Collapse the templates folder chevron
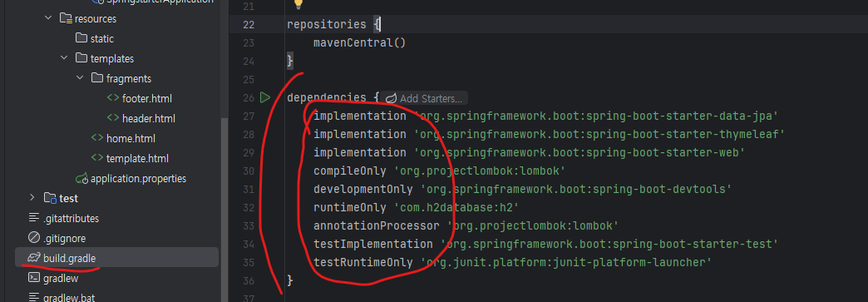The width and height of the screenshot is (868, 302). pos(64,58)
